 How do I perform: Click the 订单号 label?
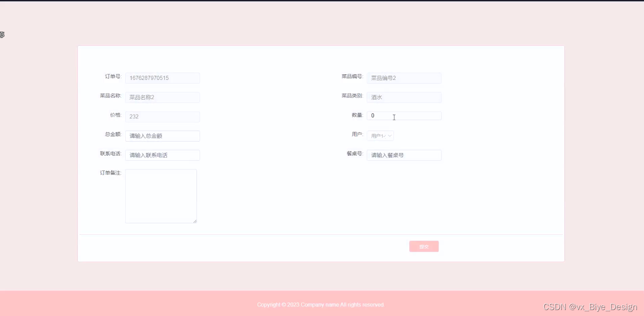click(113, 77)
